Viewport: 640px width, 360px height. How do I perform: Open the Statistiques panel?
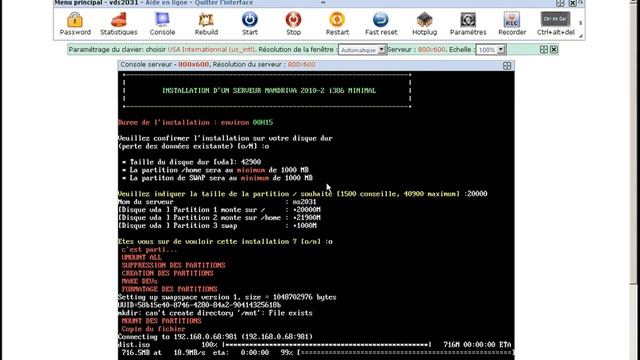[x=119, y=24]
